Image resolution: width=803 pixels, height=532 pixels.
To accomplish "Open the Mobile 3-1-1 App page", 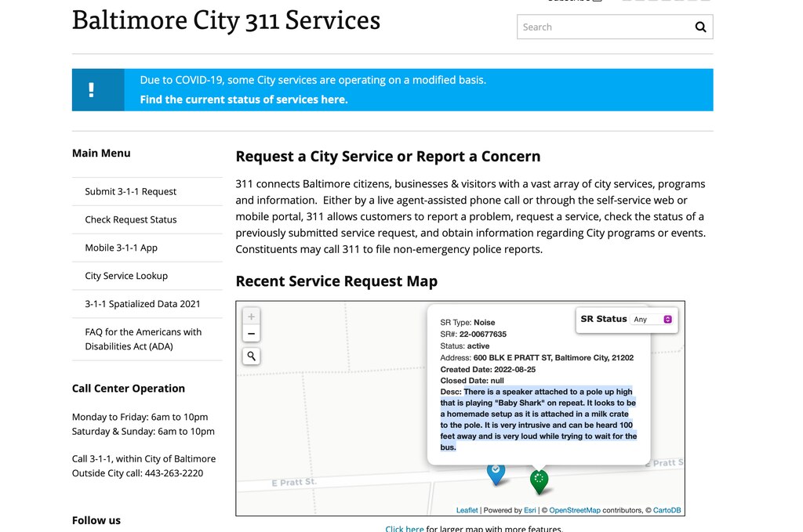I will (123, 248).
